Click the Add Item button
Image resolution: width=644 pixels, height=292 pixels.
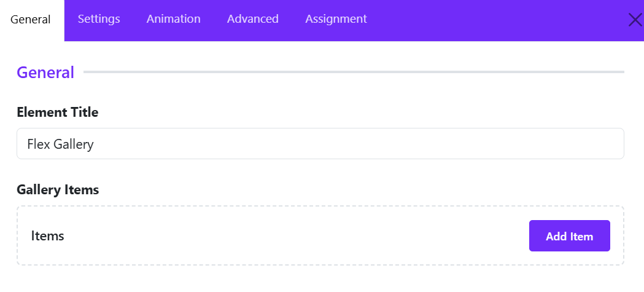[569, 235]
